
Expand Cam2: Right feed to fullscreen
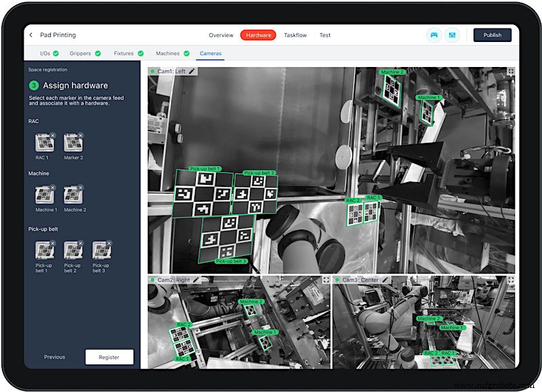coord(325,280)
